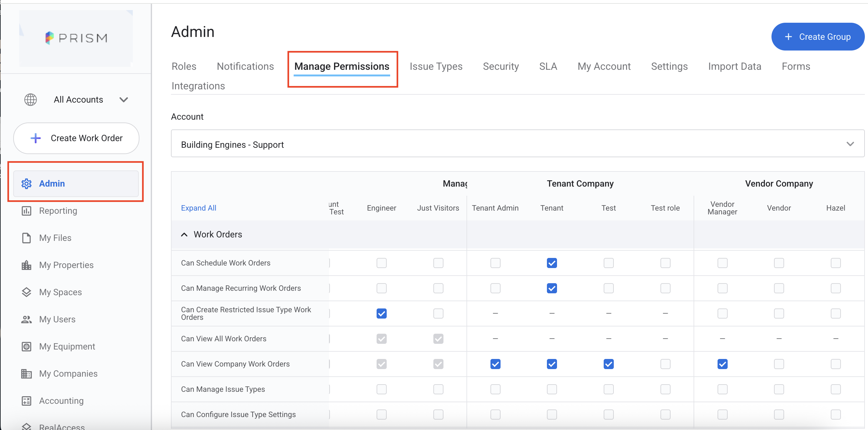Open the Integrations tab
The height and width of the screenshot is (430, 868).
tap(198, 86)
